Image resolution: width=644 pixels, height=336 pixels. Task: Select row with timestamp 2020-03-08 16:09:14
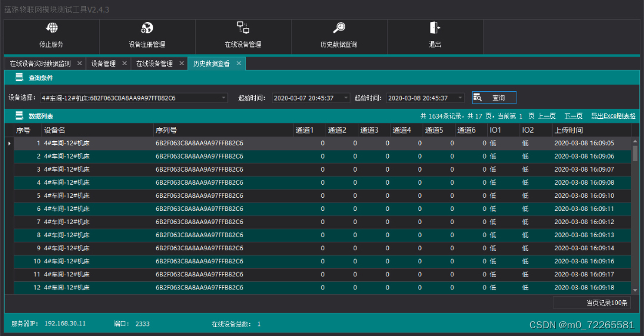[x=323, y=248]
